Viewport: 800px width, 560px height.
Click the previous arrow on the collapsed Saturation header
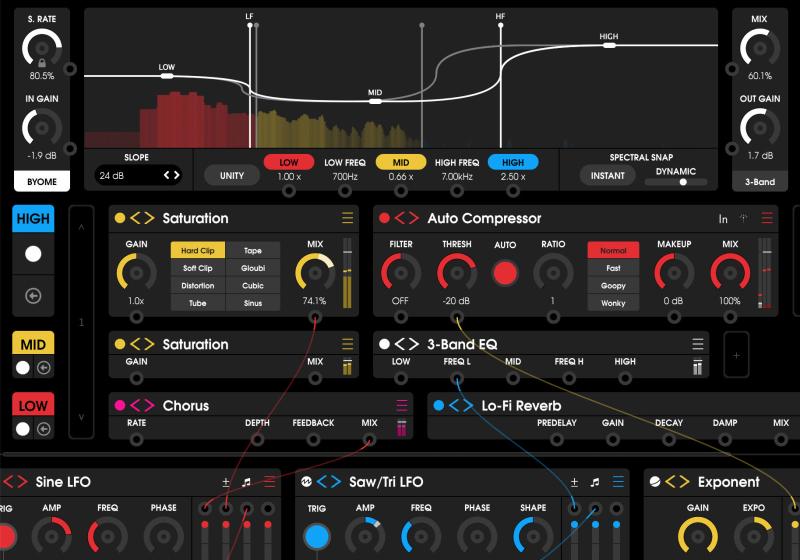135,344
